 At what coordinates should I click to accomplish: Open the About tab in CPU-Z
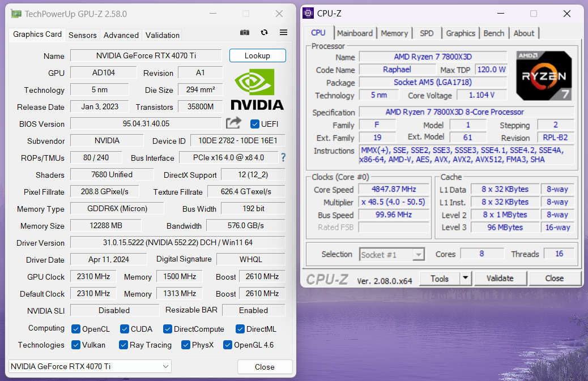(524, 33)
